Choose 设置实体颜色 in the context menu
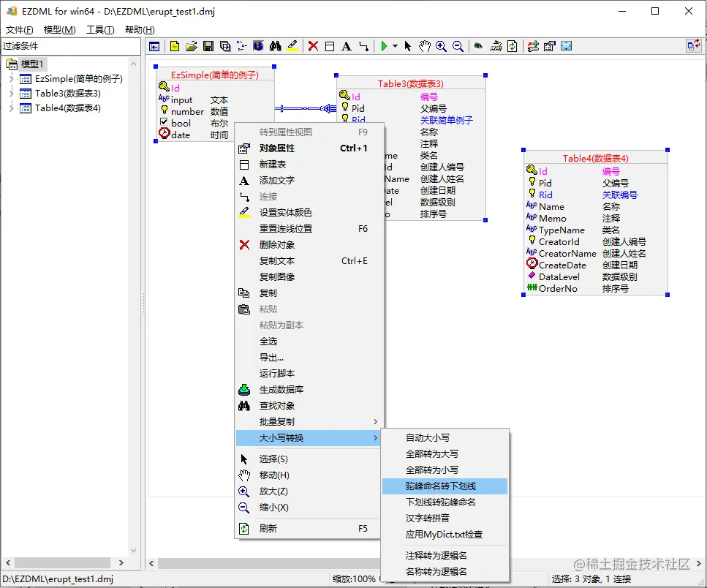 pos(309,212)
